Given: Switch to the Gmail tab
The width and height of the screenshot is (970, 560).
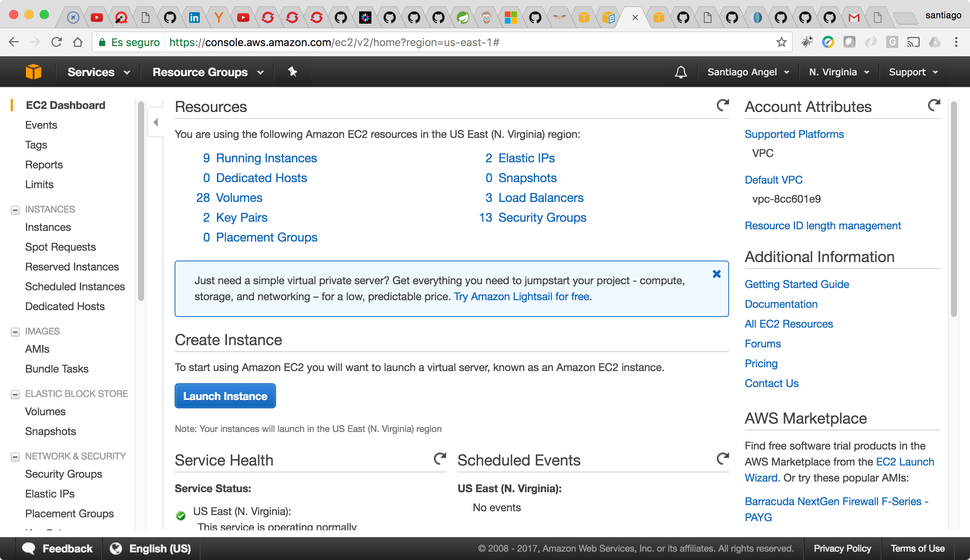Looking at the screenshot, I should 854,17.
